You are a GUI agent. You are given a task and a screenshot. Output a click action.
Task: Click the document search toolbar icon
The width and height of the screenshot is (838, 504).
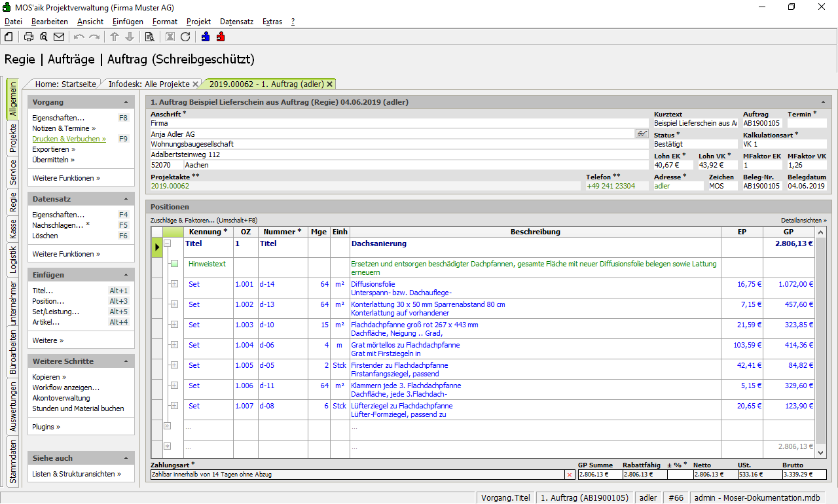pos(149,37)
